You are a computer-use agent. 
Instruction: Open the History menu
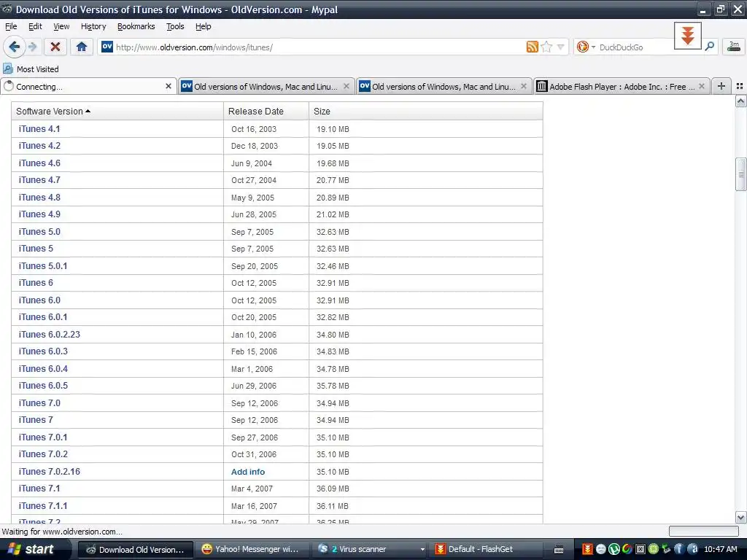pyautogui.click(x=93, y=26)
